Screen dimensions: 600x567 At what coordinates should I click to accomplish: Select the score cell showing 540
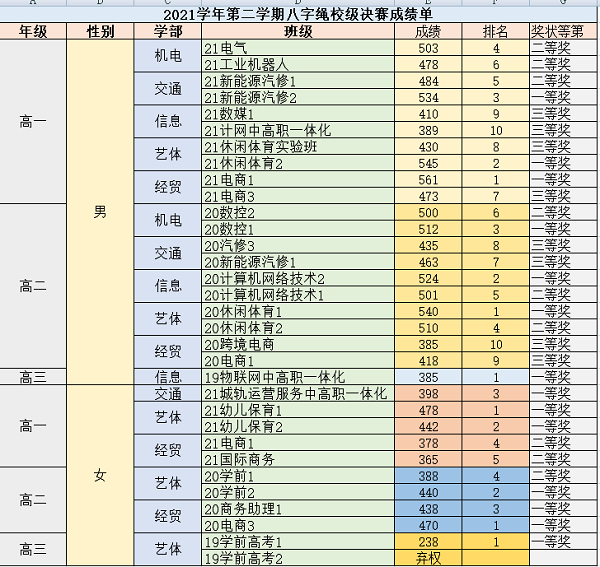428,311
